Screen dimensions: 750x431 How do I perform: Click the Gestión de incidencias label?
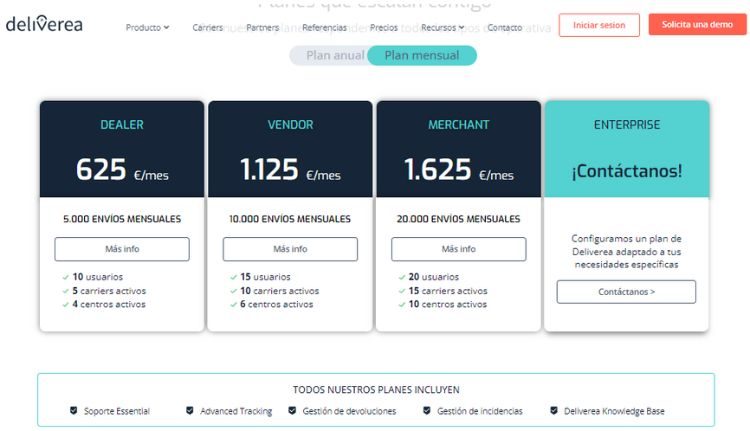pyautogui.click(x=480, y=411)
